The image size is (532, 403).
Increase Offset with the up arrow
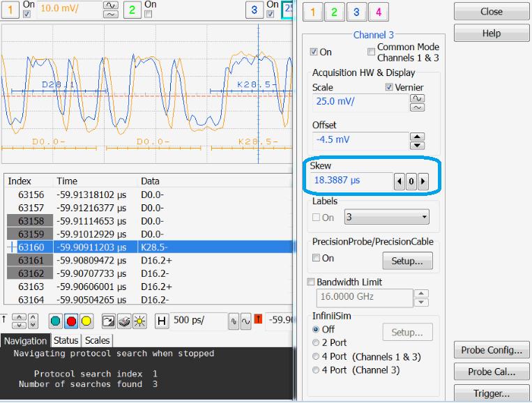click(x=417, y=137)
